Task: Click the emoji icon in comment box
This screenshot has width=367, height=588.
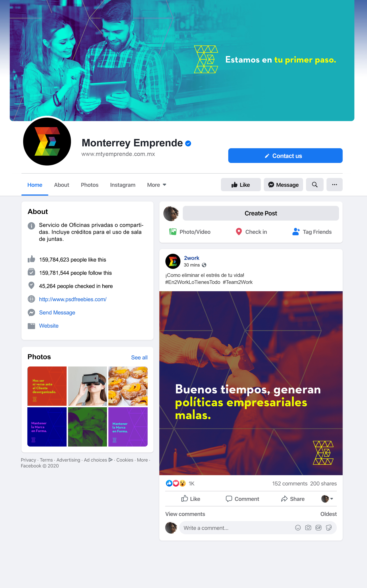Action: coord(298,528)
